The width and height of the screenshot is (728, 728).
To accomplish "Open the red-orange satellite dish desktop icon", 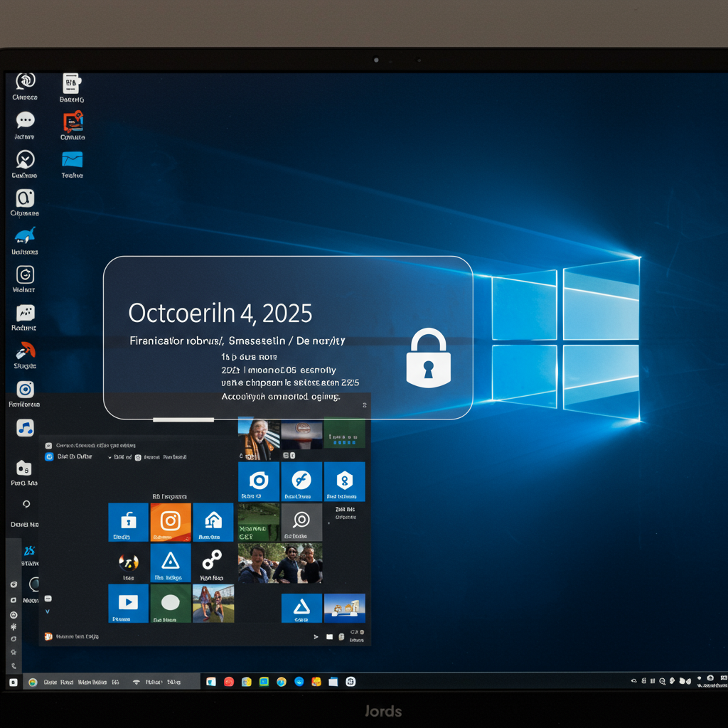I will point(25,351).
